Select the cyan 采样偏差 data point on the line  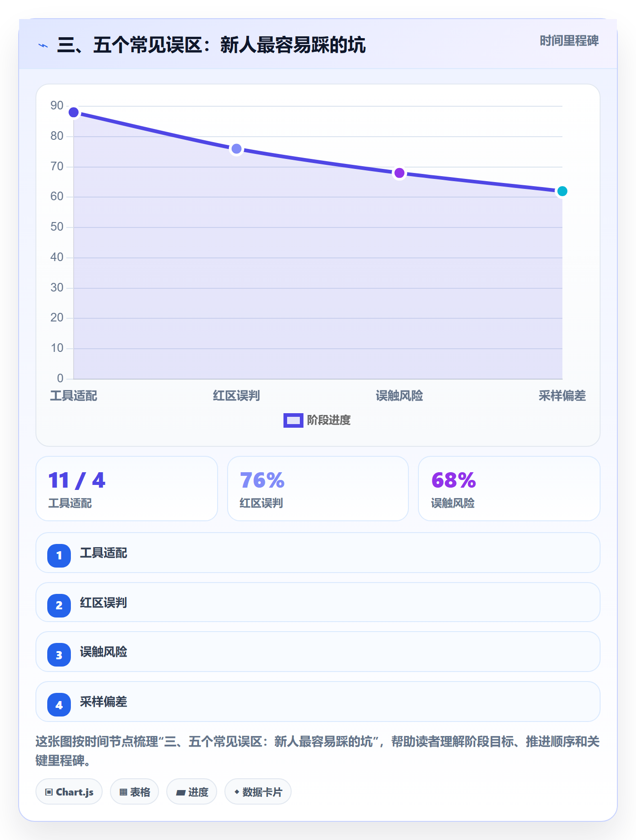pyautogui.click(x=562, y=191)
